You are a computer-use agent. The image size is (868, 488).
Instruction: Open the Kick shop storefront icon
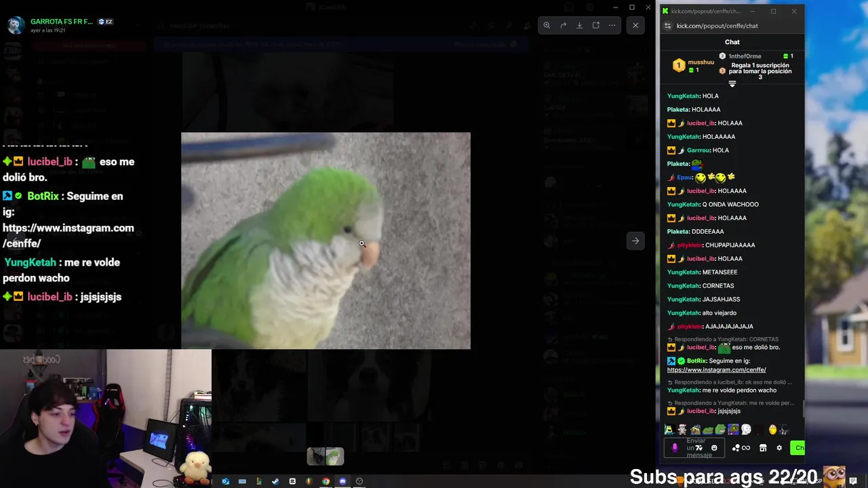click(763, 448)
